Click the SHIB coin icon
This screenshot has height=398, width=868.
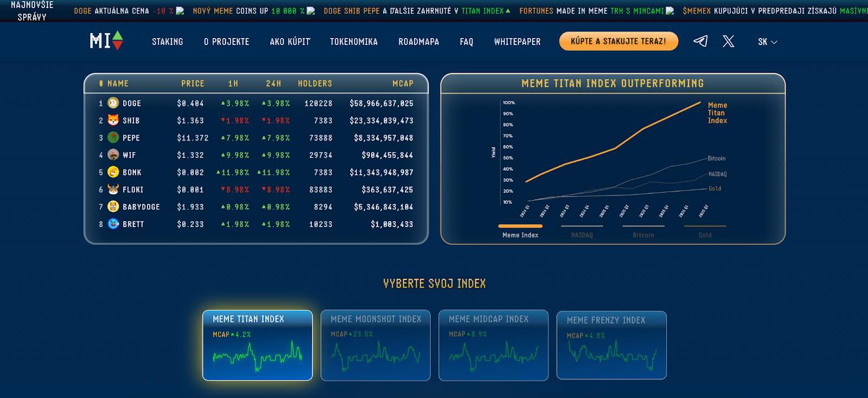[x=113, y=121]
